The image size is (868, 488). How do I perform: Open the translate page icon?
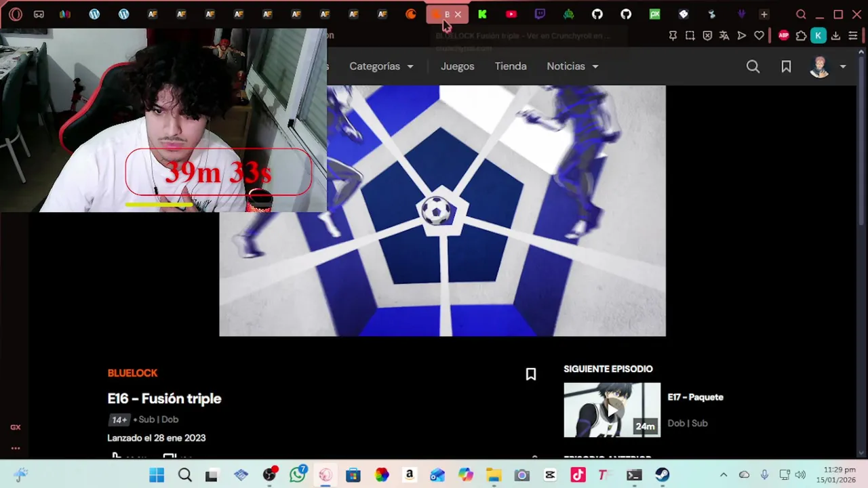[724, 36]
